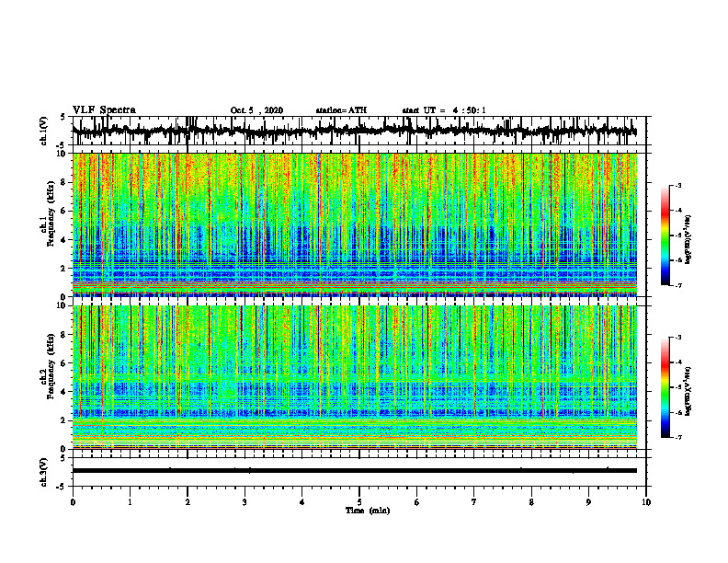Click the "-4" tick on ch.1 color bar
The height and width of the screenshot is (563, 728).
coord(678,211)
